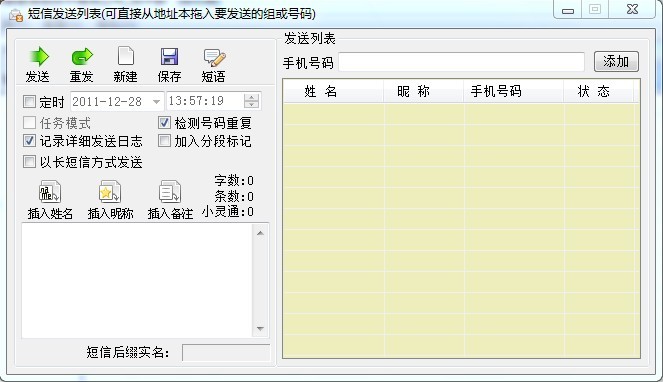Click the time spinner up arrow

point(252,97)
